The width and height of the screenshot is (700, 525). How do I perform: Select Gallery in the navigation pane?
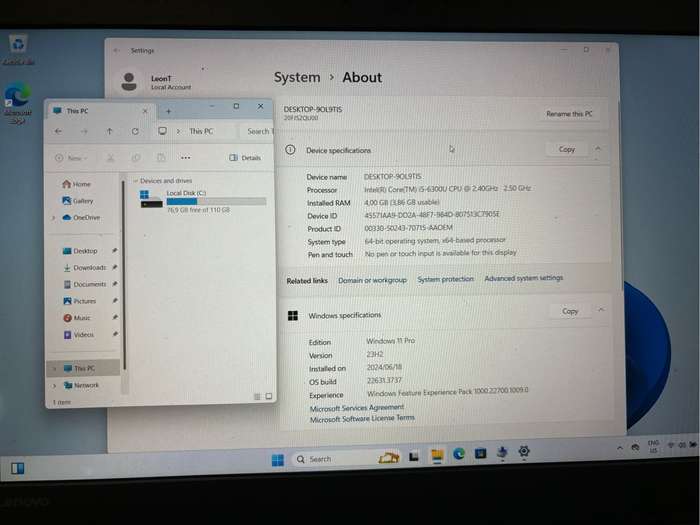pyautogui.click(x=78, y=201)
